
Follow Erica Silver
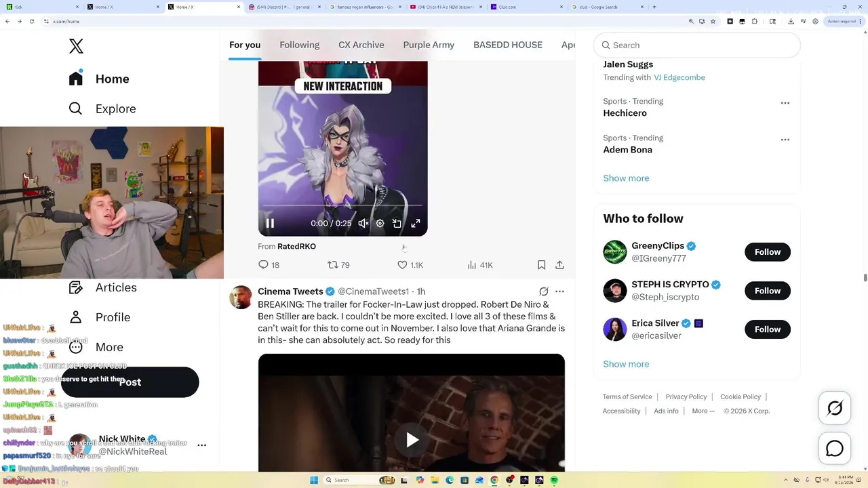pos(768,329)
